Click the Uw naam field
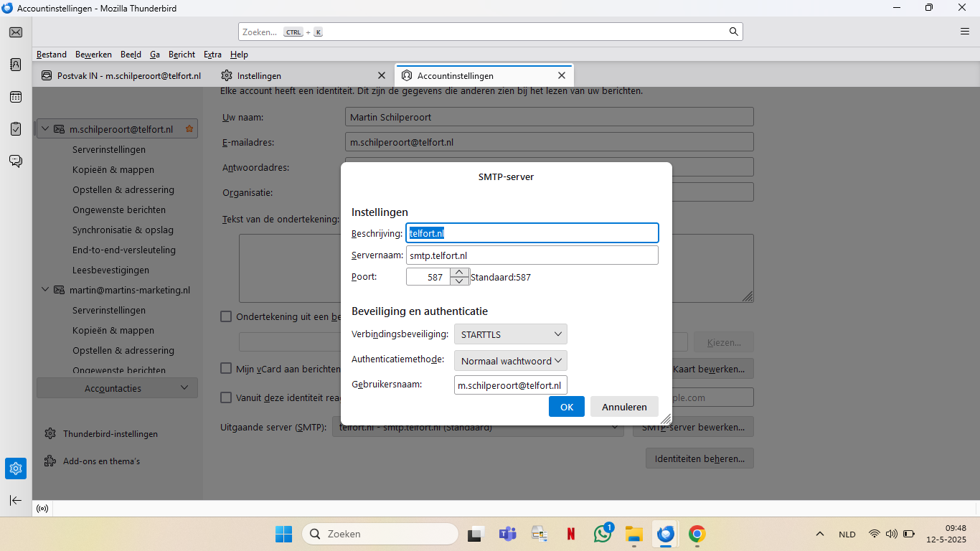Image resolution: width=980 pixels, height=551 pixels. tap(549, 117)
